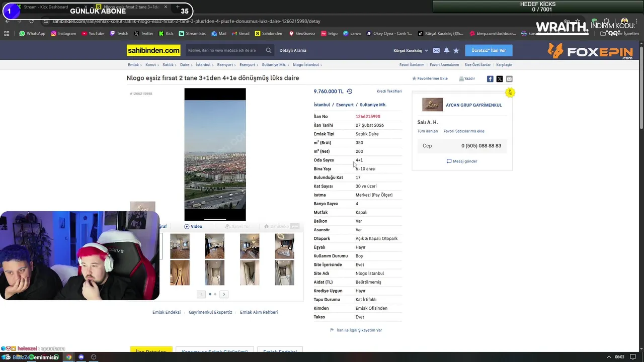Click İlan ile İlgili Şikayetim Var
Image resolution: width=644 pixels, height=362 pixels.
click(x=356, y=330)
